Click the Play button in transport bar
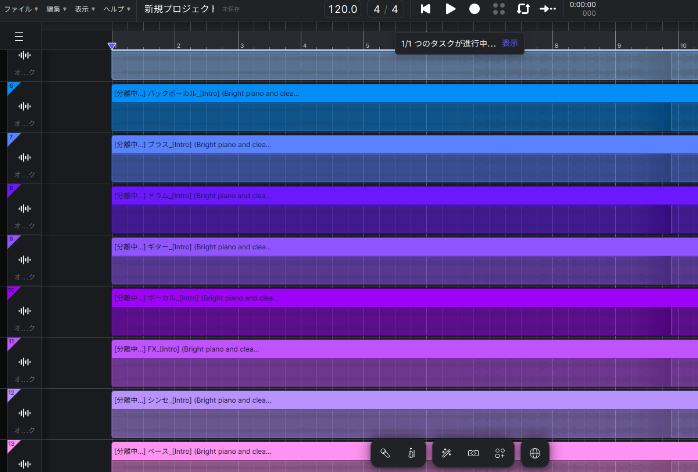Viewport: 698px width, 472px height. pos(450,9)
